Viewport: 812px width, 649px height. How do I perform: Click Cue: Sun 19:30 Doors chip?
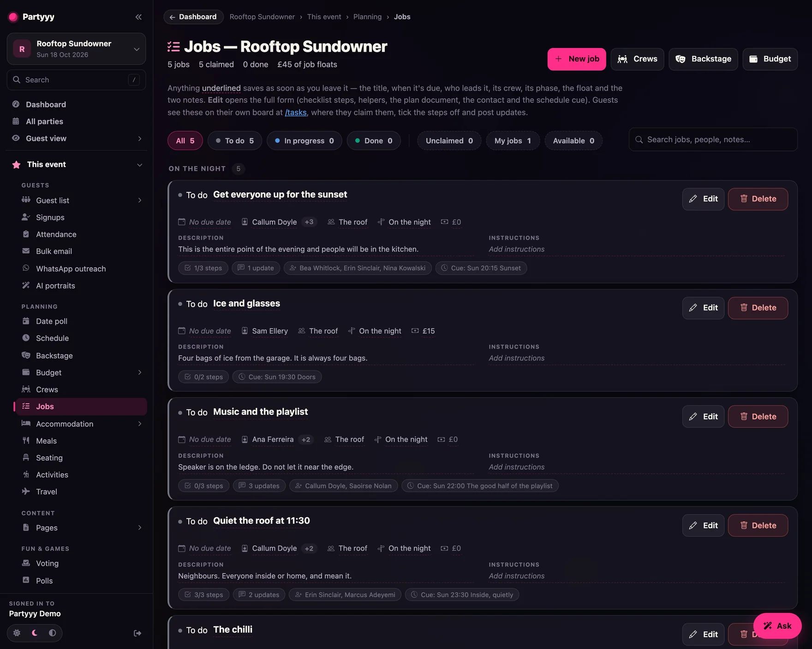pos(277,377)
